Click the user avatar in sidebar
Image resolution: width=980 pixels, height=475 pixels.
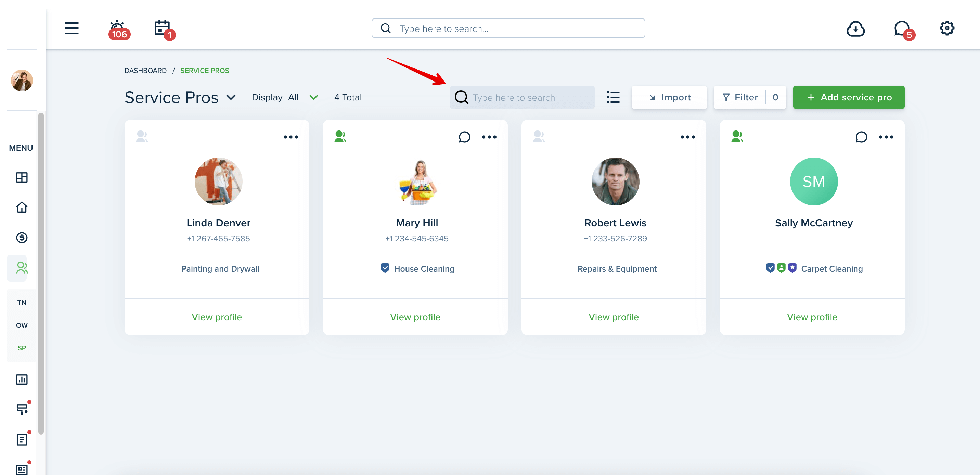tap(22, 80)
